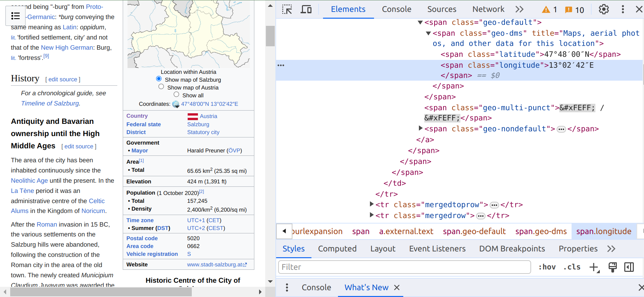Toggle the .cls element classes panel
Screen dimensions: 644x297
coord(572,267)
